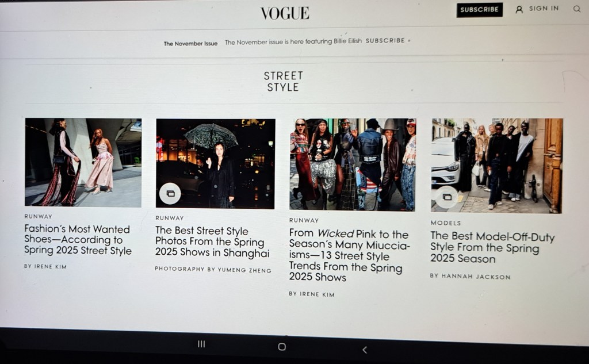Click the black Subscribe button
This screenshot has width=589, height=364.
pyautogui.click(x=479, y=10)
